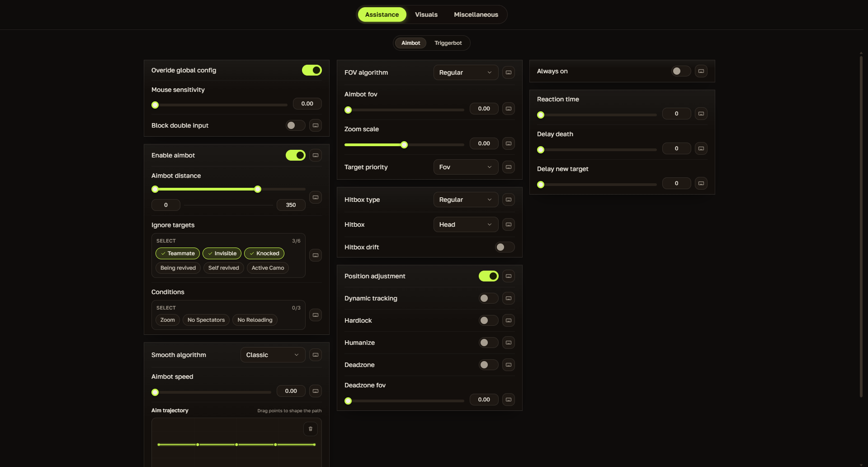The height and width of the screenshot is (467, 868).
Task: Click the keybind icon next to Ignore targets
Action: [x=316, y=255]
